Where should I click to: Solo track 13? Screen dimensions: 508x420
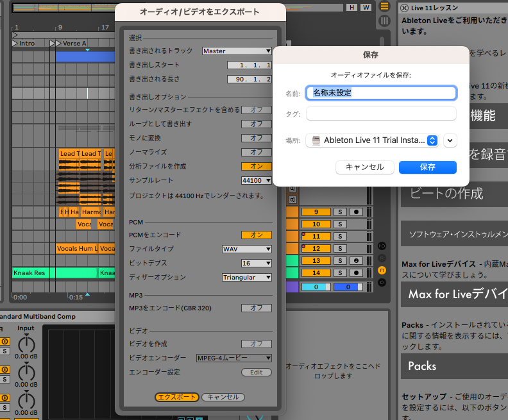point(340,261)
